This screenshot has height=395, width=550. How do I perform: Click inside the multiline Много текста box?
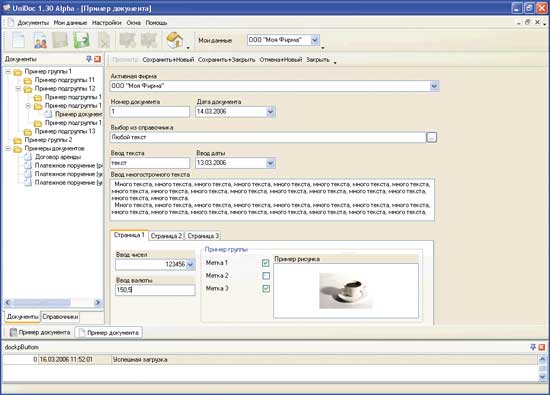point(272,200)
